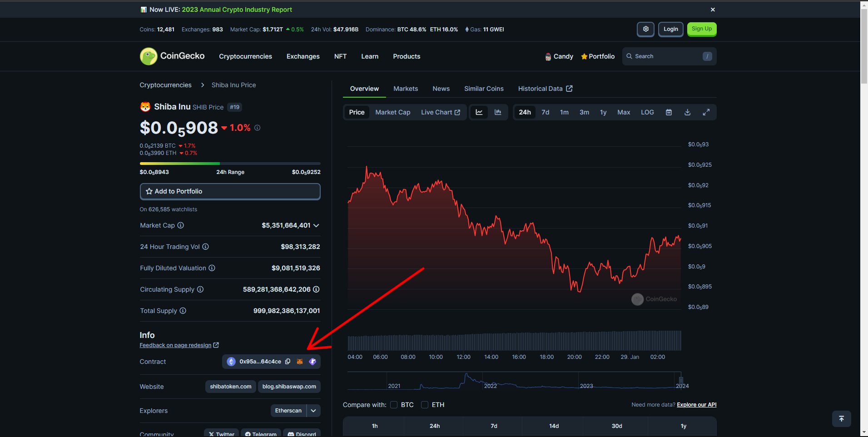Viewport: 868px width, 437px height.
Task: Click info icon beside 1.0% price change
Action: pos(257,128)
